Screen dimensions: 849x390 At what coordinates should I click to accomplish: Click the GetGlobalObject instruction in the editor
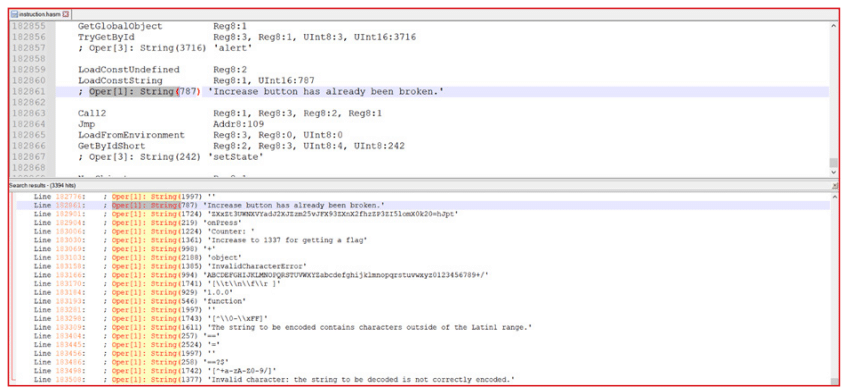coord(120,25)
